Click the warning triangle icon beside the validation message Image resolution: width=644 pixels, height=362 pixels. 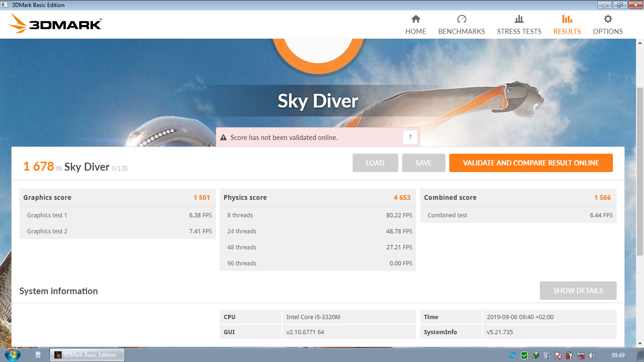[223, 138]
